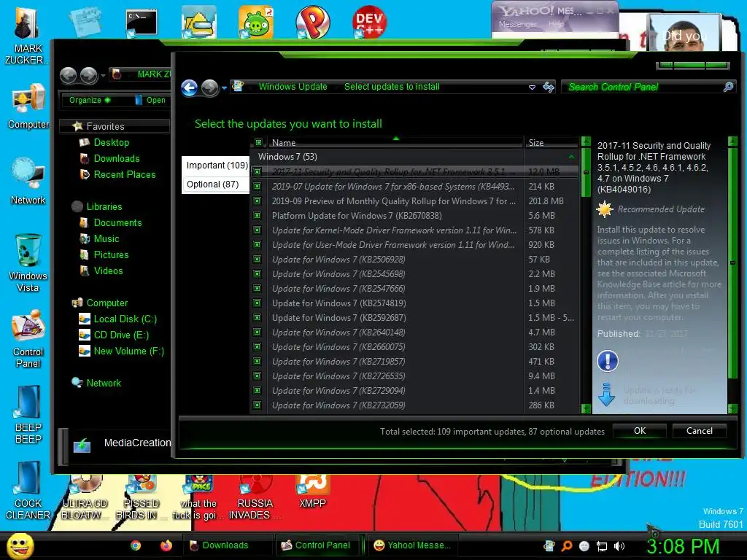Uncheck Update for Windows 7 KB2506928

pos(258,259)
